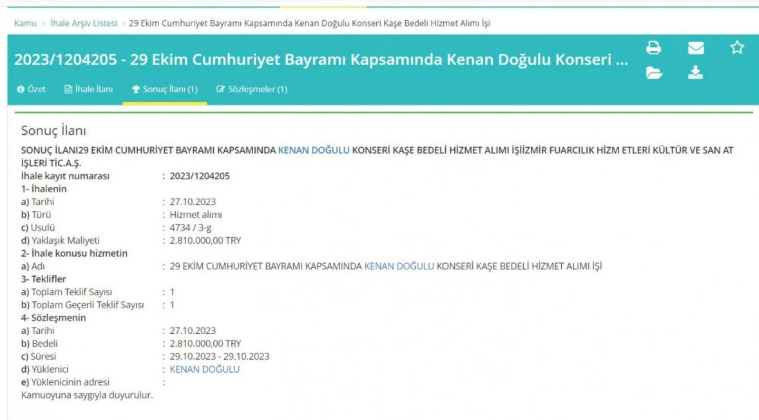Click the teal tender title heading
Screen dimensions: 759x420
320,60
